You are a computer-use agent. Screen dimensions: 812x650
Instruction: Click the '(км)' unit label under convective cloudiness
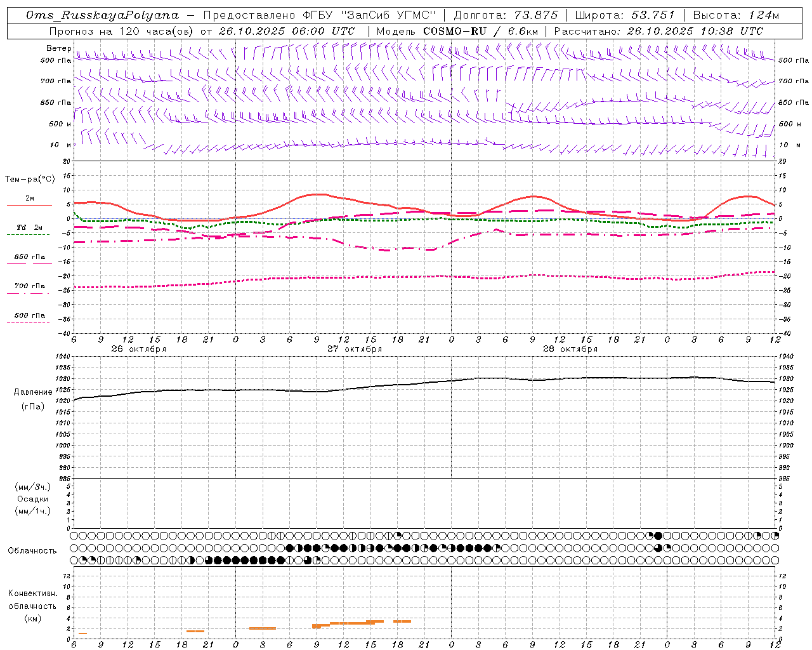click(x=32, y=618)
